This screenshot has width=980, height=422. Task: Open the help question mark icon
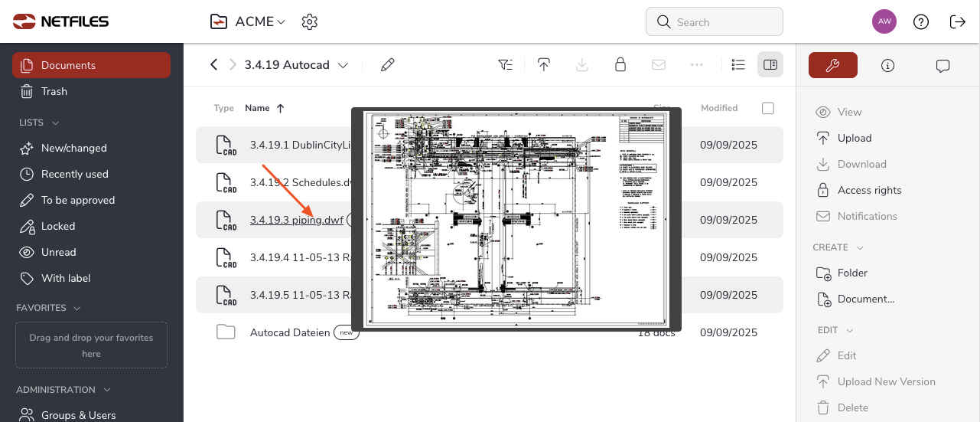point(921,22)
